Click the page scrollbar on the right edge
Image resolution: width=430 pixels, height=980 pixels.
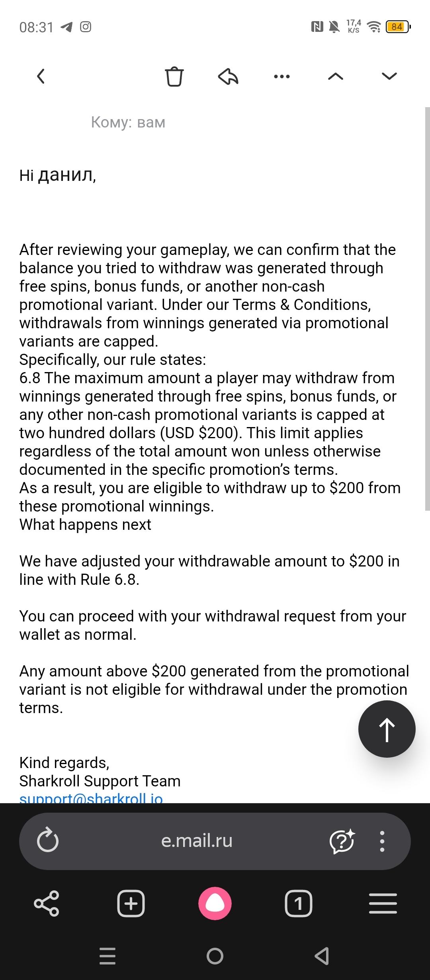point(427,309)
